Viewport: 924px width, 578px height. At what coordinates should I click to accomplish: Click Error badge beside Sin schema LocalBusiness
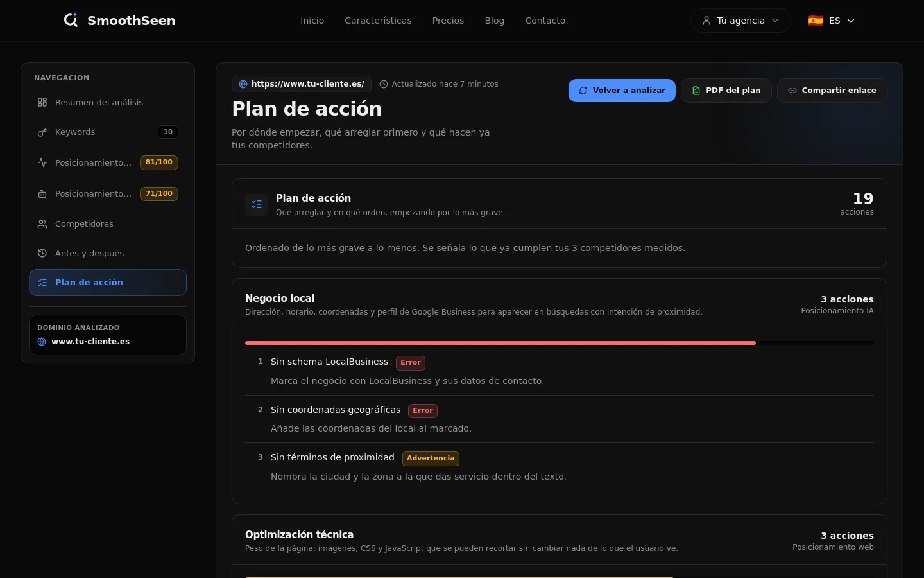(x=411, y=363)
